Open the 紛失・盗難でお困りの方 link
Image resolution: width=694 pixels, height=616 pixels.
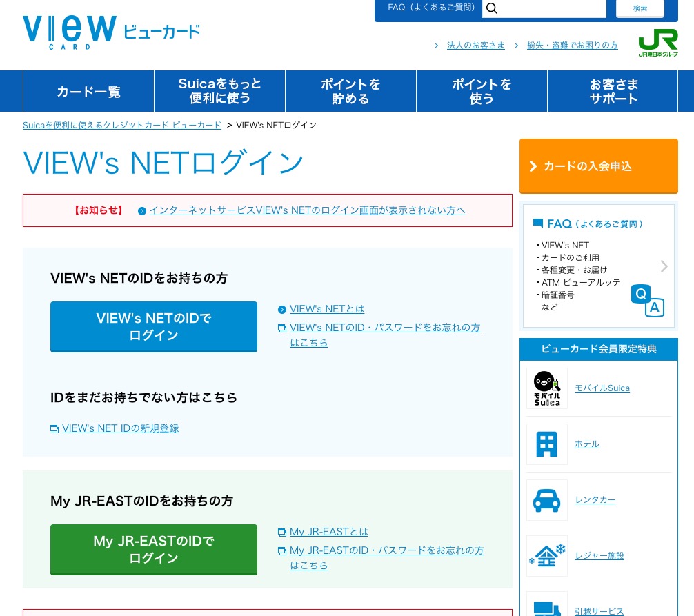(x=573, y=45)
